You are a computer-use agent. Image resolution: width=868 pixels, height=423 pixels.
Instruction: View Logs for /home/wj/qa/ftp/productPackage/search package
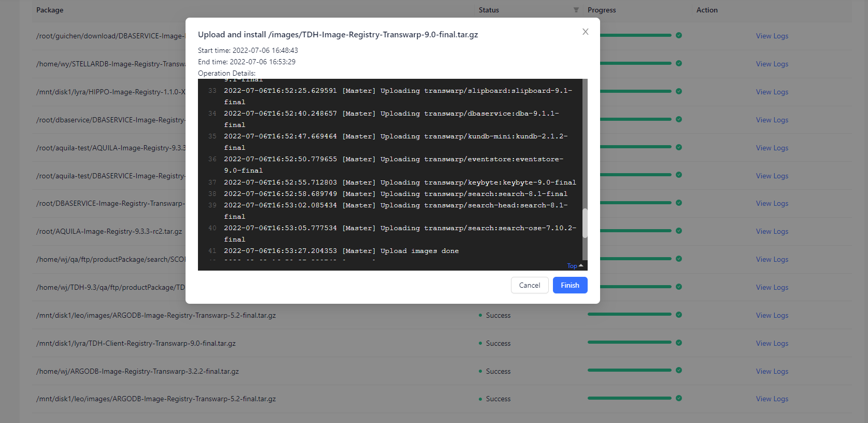pyautogui.click(x=772, y=259)
